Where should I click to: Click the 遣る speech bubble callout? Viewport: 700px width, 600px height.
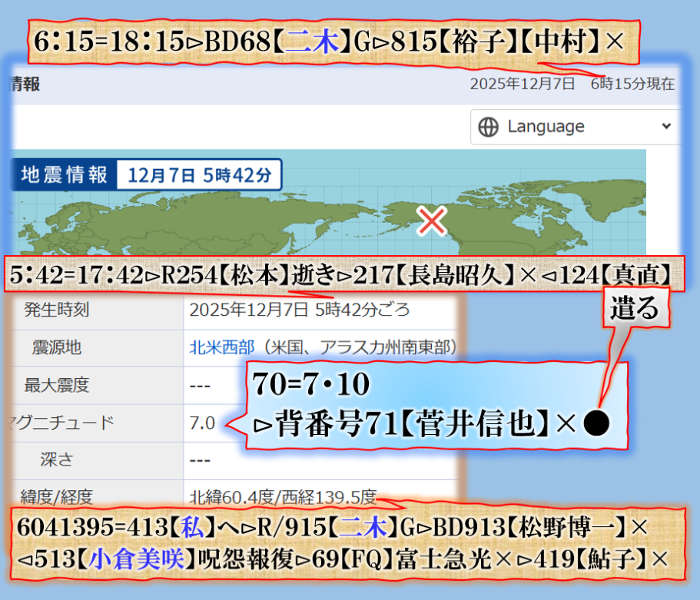[634, 310]
